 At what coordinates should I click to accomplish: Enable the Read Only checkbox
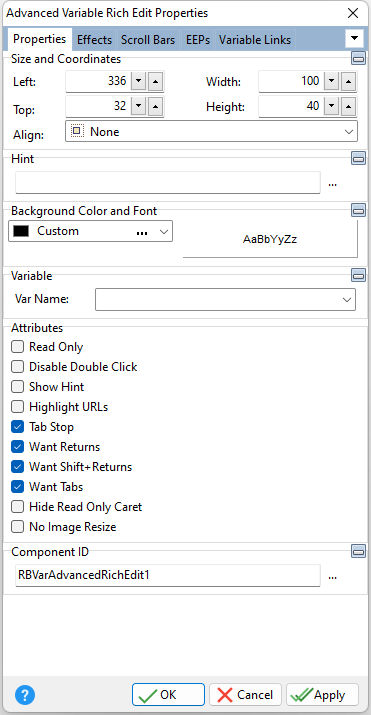[17, 347]
